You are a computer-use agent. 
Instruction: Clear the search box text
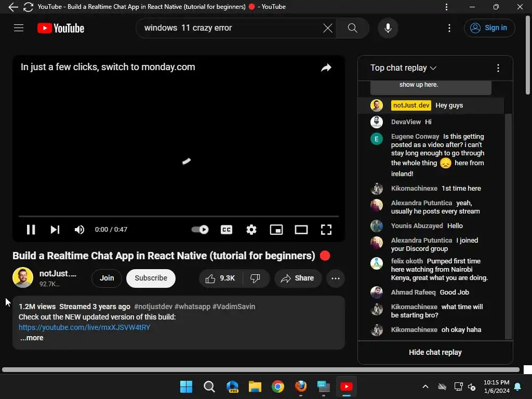tap(327, 28)
